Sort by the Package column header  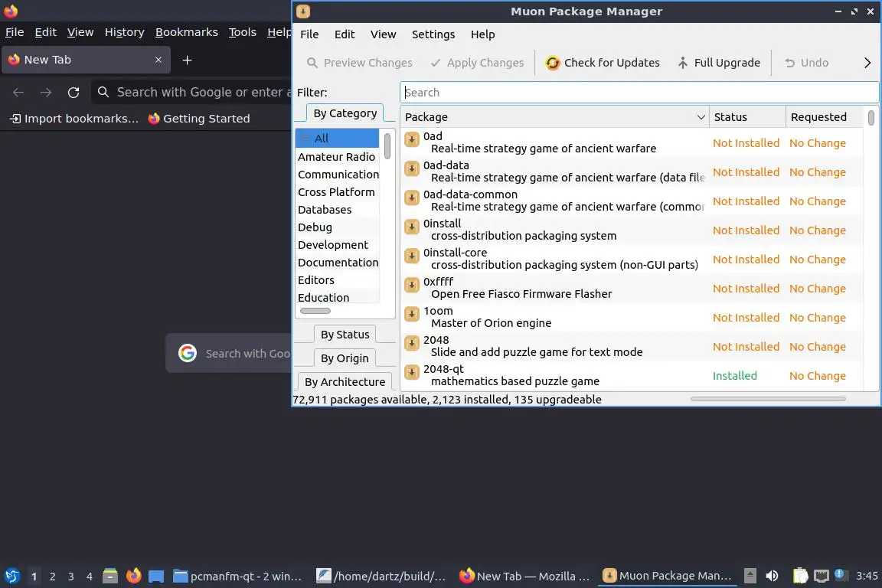click(x=554, y=117)
